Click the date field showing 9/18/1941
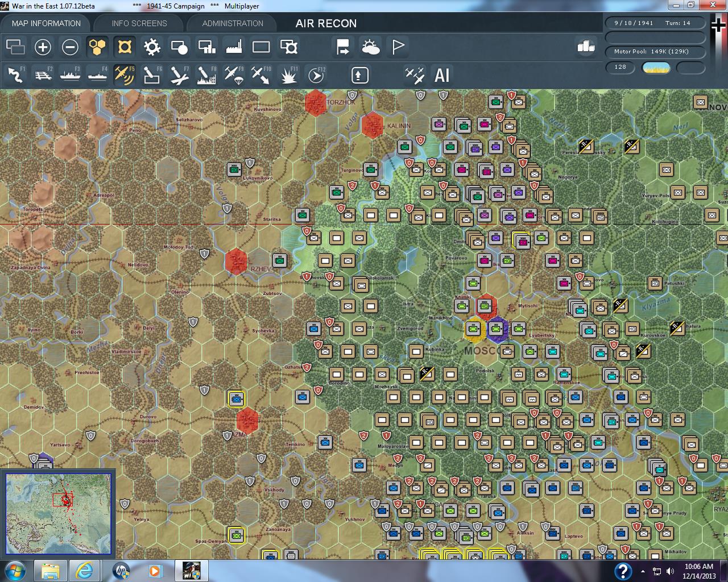Image resolution: width=728 pixels, height=582 pixels. click(655, 23)
